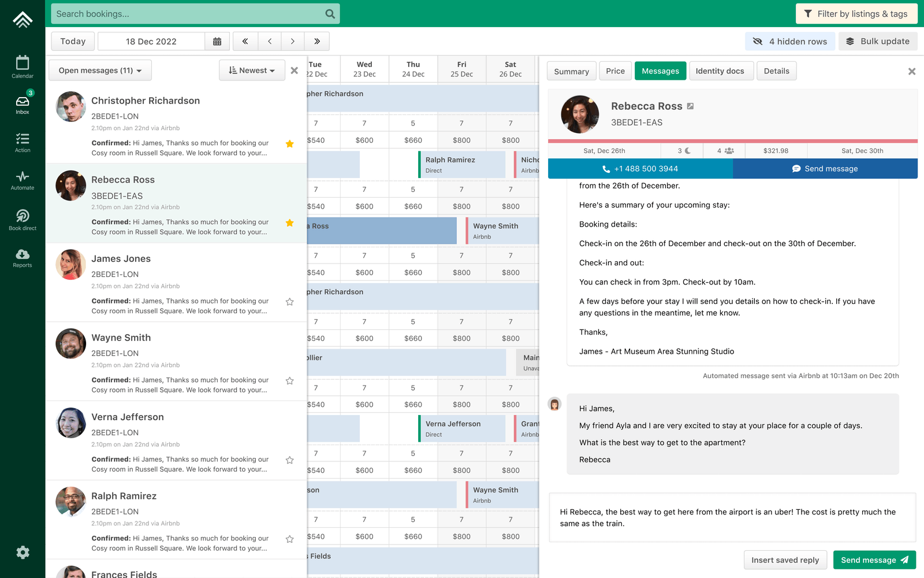The width and height of the screenshot is (924, 578).
Task: Star James Jones's message
Action: coord(290,302)
